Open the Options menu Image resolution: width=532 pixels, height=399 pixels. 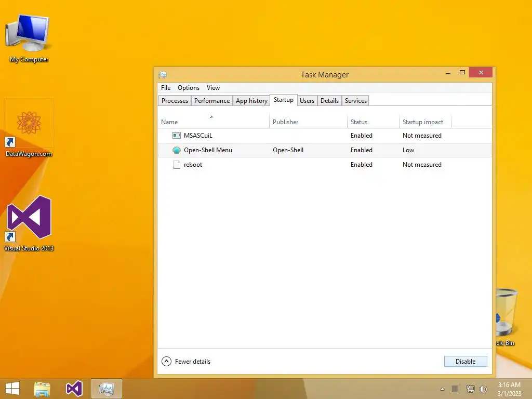tap(188, 87)
